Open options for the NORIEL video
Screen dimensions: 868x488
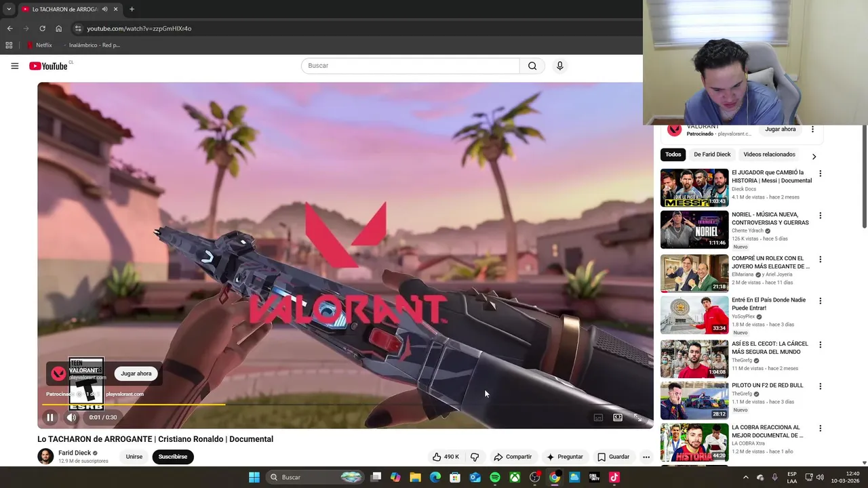click(820, 216)
